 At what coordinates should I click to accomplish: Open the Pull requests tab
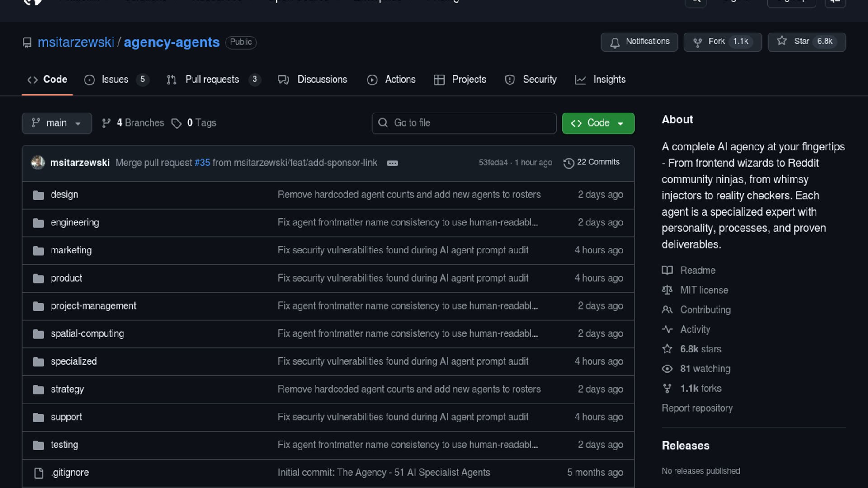(212, 80)
